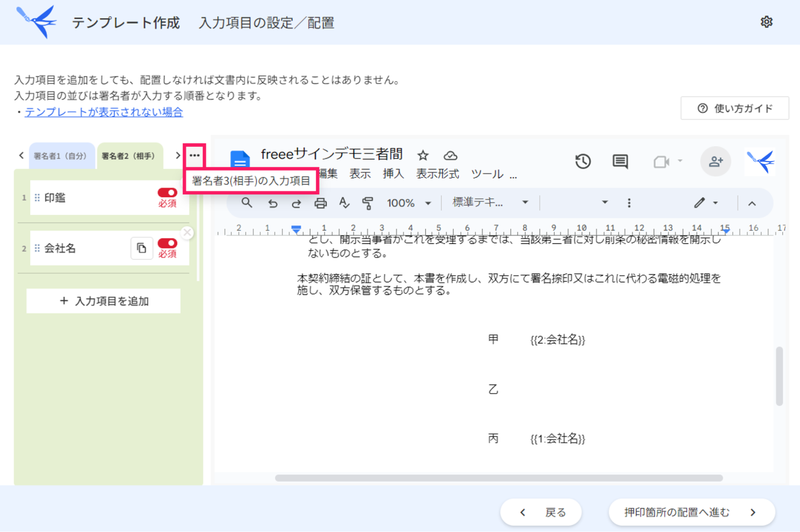This screenshot has width=800, height=532.
Task: Open the 表示形式 menu
Action: click(x=437, y=174)
